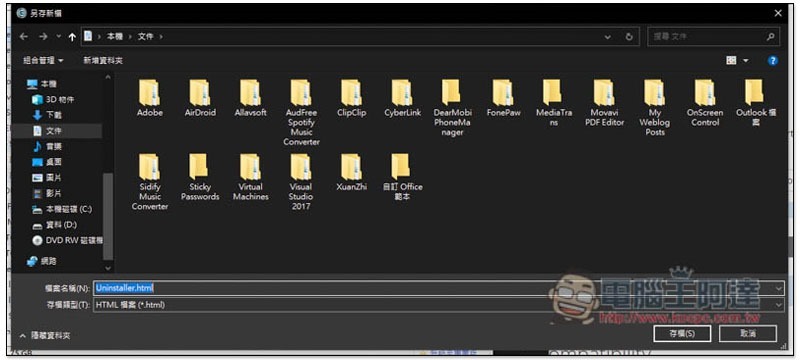The width and height of the screenshot is (800, 360).
Task: Select 音樂 in navigation pane
Action: click(x=47, y=147)
